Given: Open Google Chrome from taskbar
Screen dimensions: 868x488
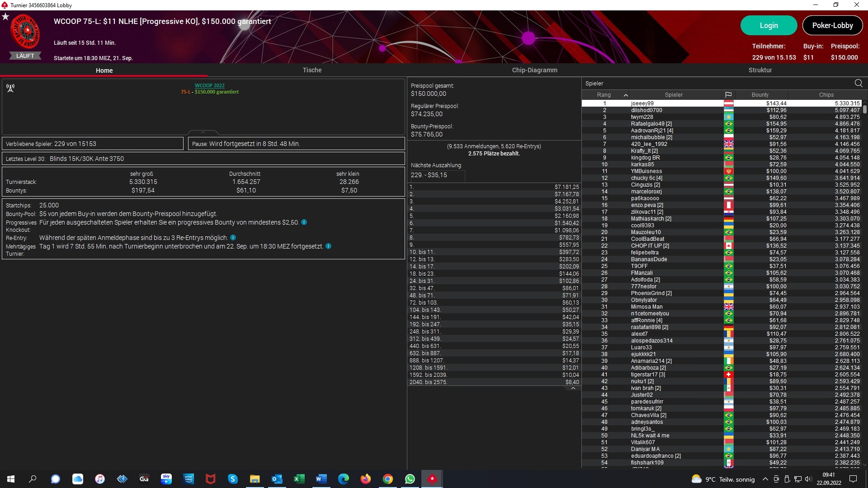Looking at the screenshot, I should 388,479.
